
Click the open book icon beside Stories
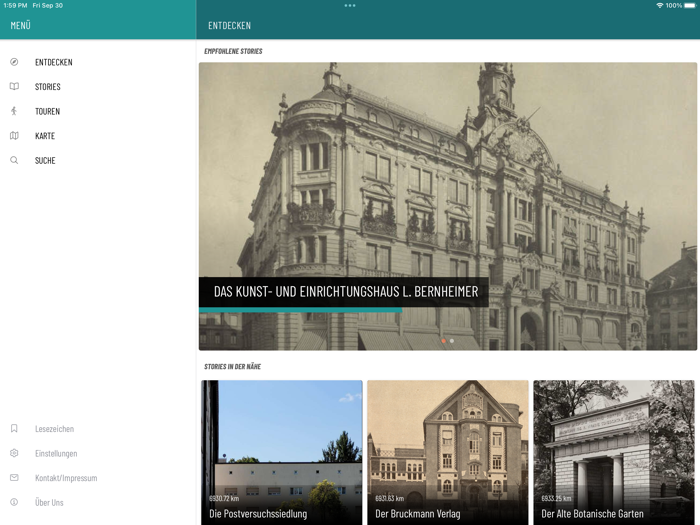14,86
